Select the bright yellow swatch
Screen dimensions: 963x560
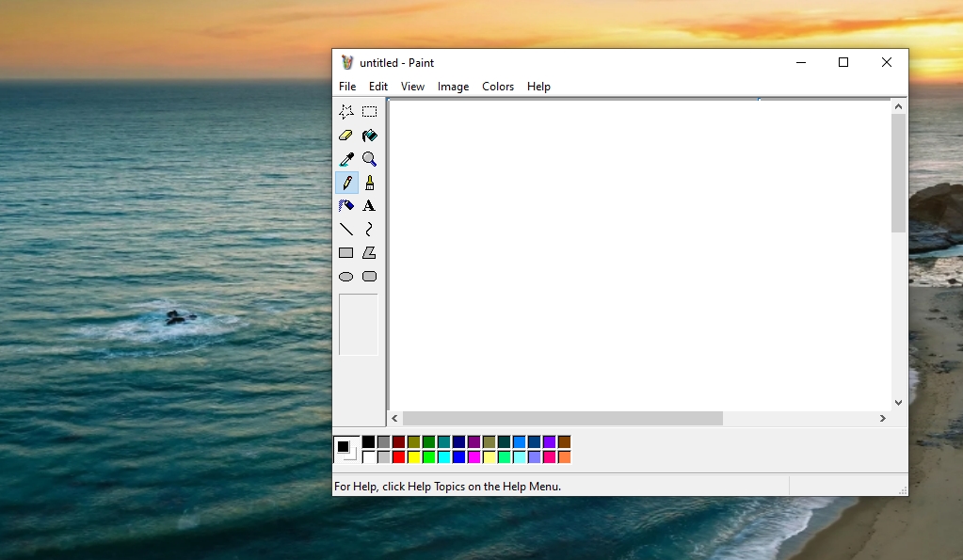tap(414, 456)
